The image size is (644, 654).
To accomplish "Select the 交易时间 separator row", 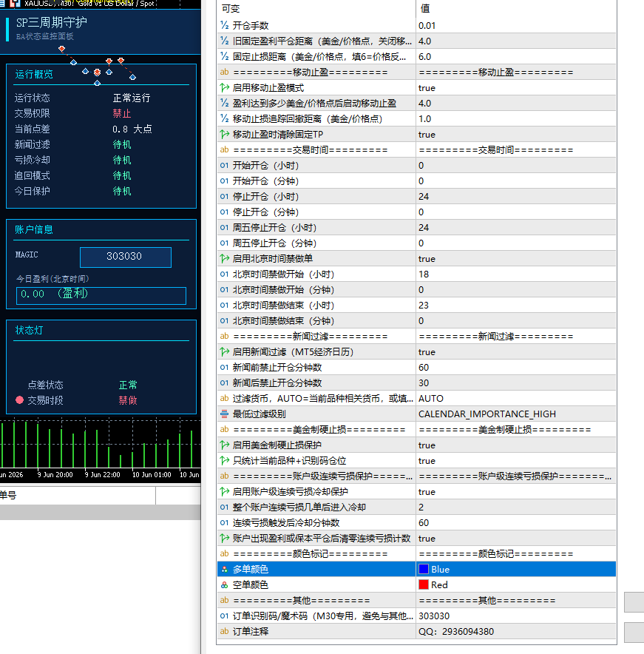I will [416, 149].
